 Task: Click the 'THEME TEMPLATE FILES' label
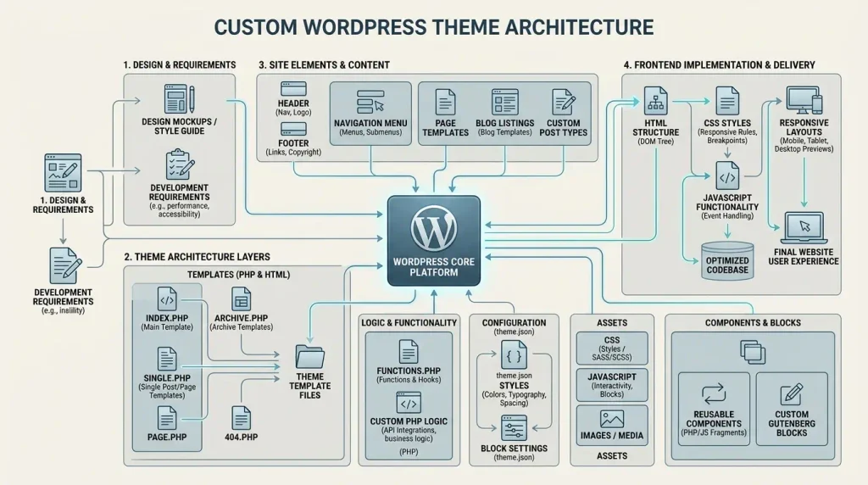pyautogui.click(x=310, y=386)
